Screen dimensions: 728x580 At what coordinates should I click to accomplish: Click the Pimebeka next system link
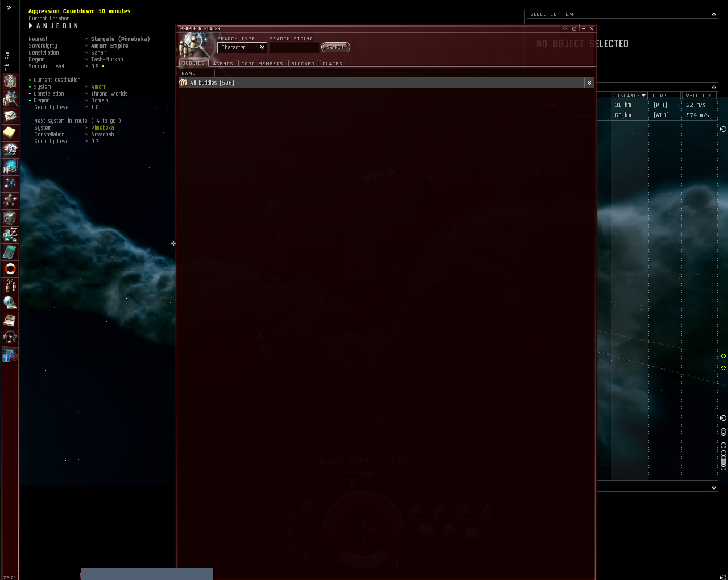tap(102, 128)
